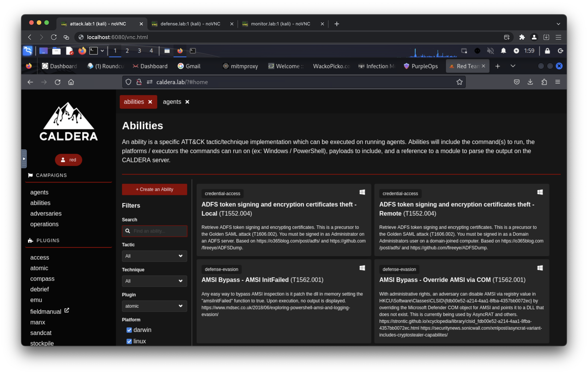Open the noVNC side control panel handle
Image resolution: width=588 pixels, height=374 pixels.
click(24, 159)
